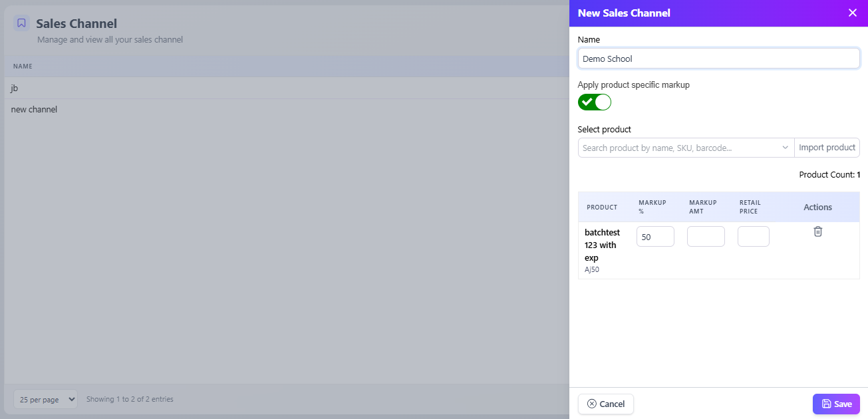Cancel creating the sales channel
The width and height of the screenshot is (868, 419).
pos(605,404)
